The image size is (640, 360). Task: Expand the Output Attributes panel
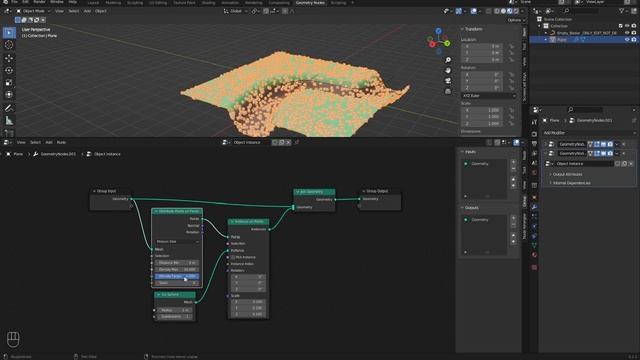tap(567, 174)
